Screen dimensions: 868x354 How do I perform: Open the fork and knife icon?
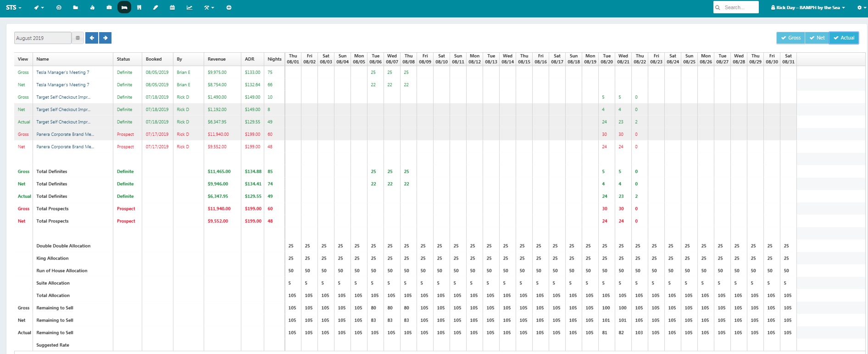139,7
